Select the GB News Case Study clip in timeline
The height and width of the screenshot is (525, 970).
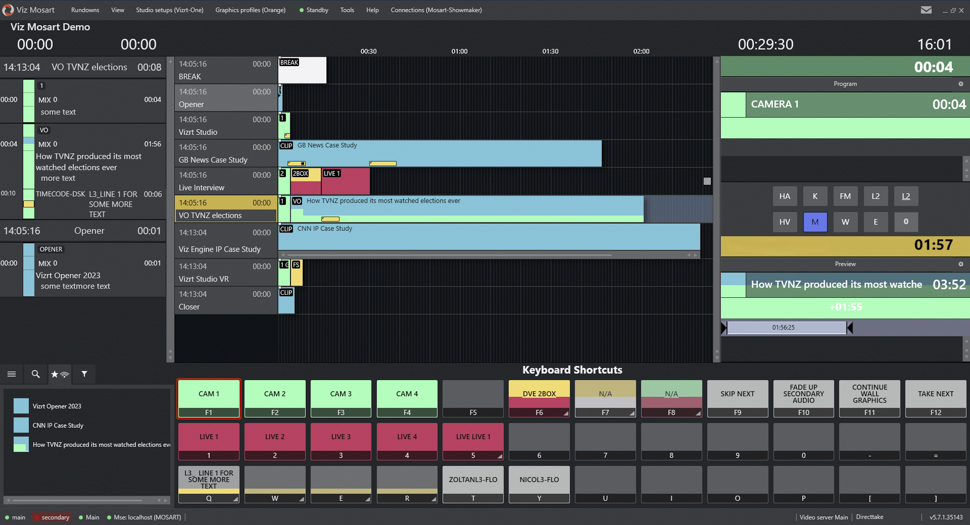[x=440, y=153]
